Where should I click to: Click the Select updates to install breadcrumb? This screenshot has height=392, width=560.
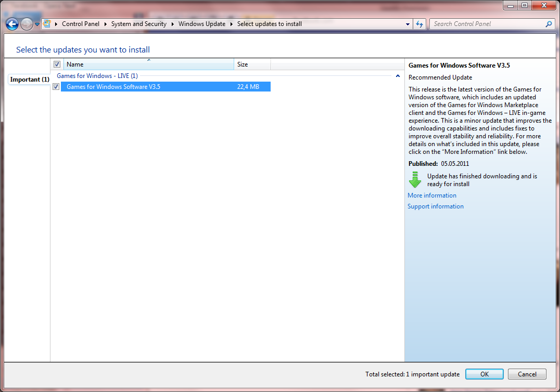tap(269, 24)
